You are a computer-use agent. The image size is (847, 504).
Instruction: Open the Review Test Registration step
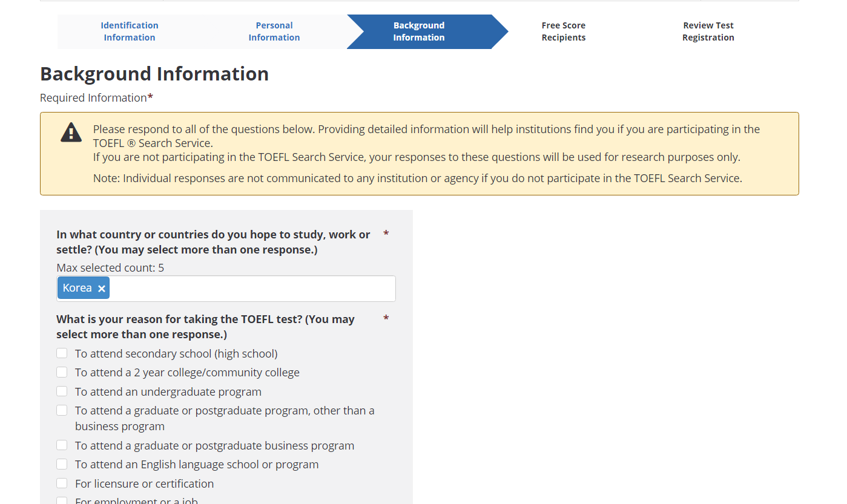708,31
